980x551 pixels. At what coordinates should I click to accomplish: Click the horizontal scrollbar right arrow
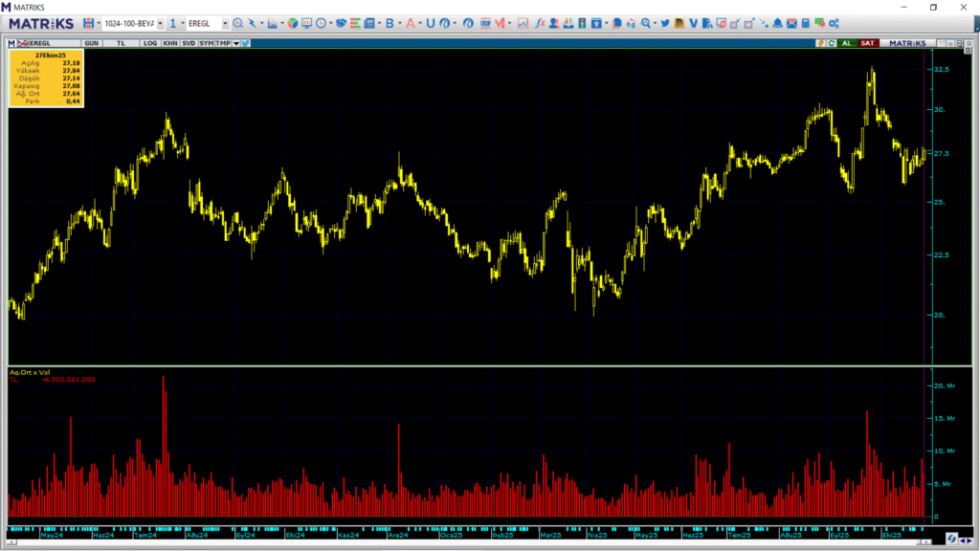pos(927,542)
